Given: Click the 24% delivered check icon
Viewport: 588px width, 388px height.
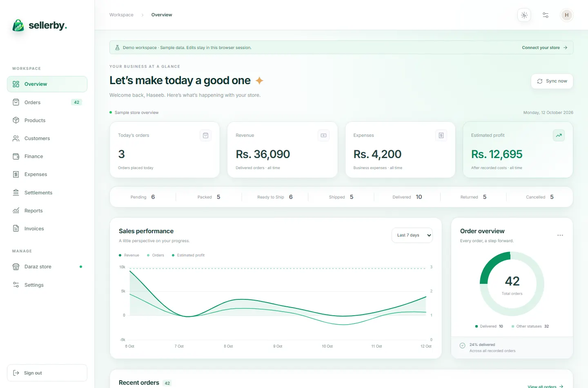Looking at the screenshot, I should tap(463, 346).
